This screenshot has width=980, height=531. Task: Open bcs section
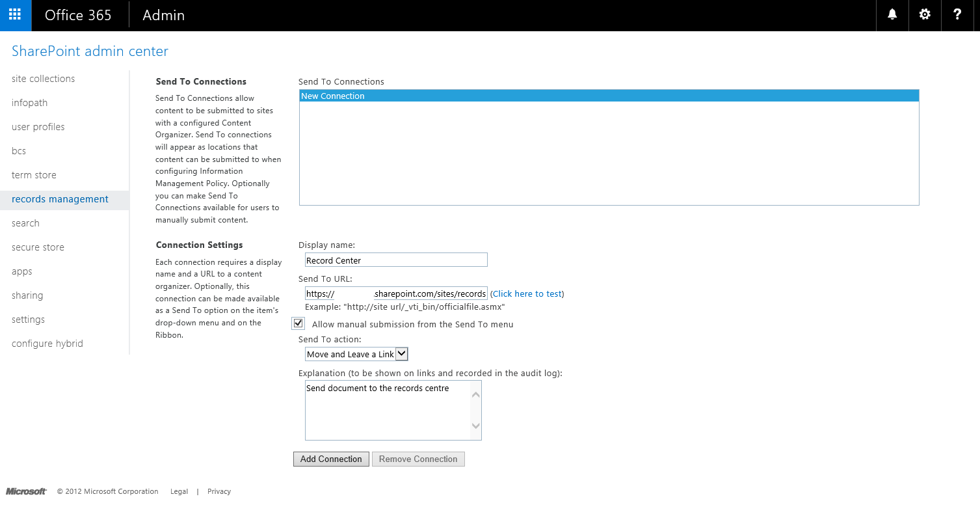[x=19, y=151]
